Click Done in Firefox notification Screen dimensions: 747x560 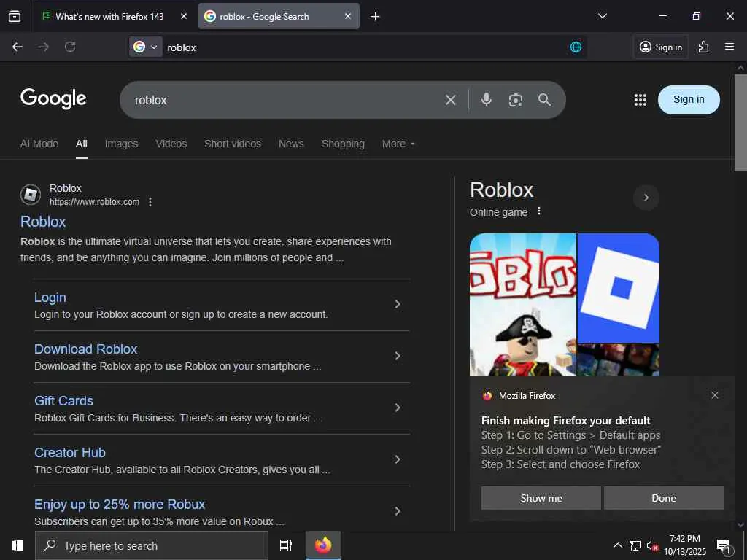click(x=664, y=498)
